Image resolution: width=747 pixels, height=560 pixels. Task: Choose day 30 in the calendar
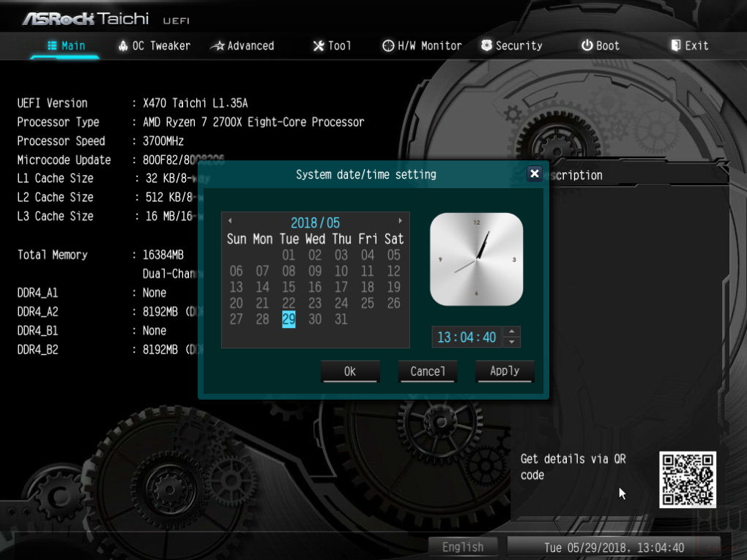[314, 319]
